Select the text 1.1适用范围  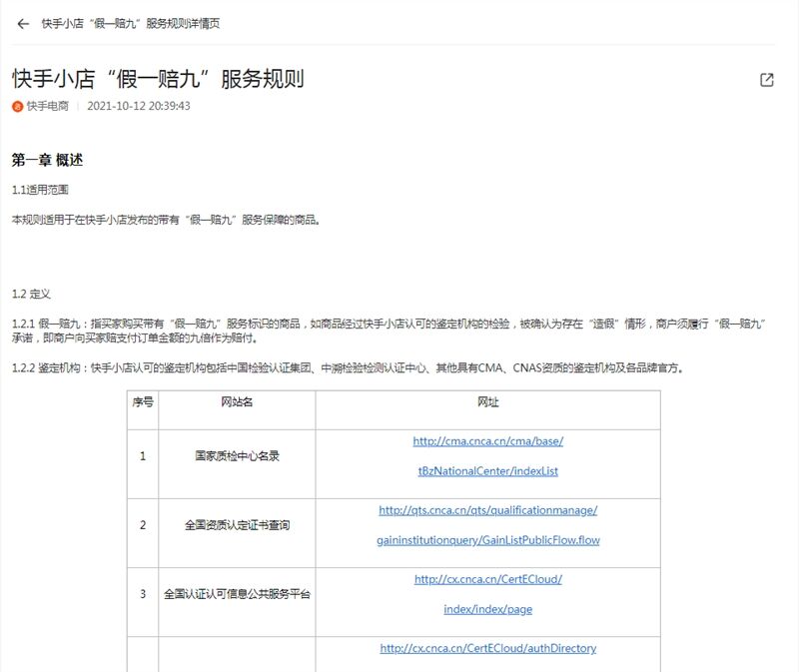[x=40, y=190]
